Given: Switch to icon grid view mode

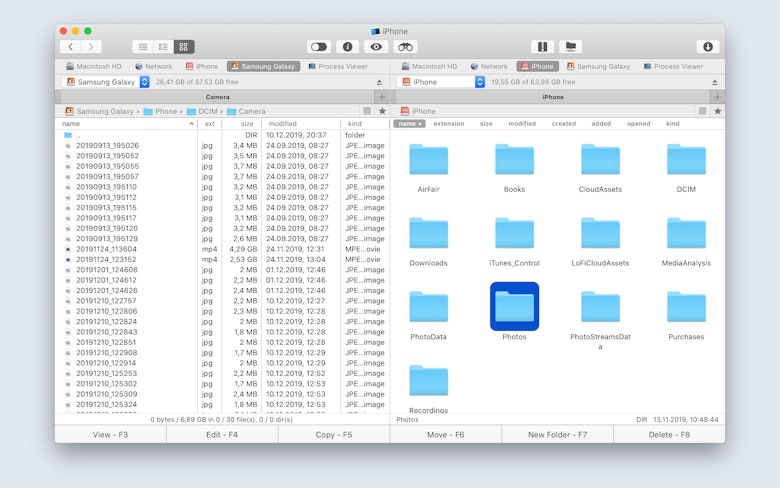Looking at the screenshot, I should point(184,47).
